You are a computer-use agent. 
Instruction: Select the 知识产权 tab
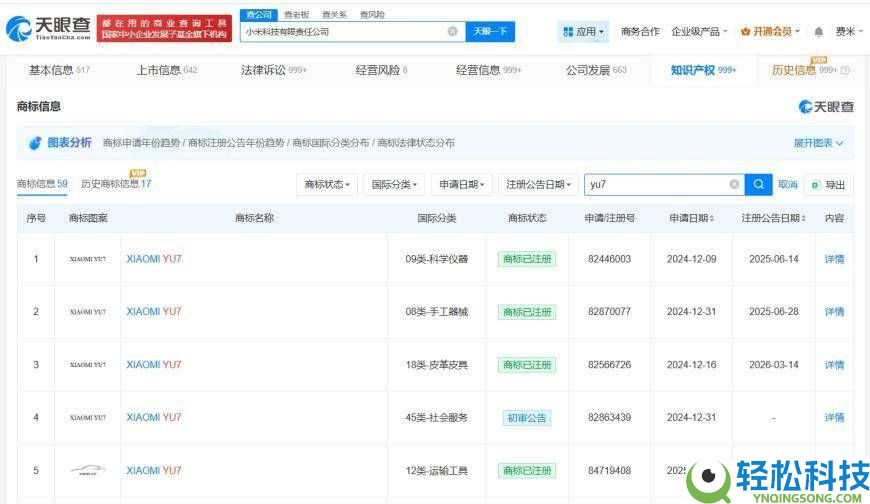tap(703, 70)
